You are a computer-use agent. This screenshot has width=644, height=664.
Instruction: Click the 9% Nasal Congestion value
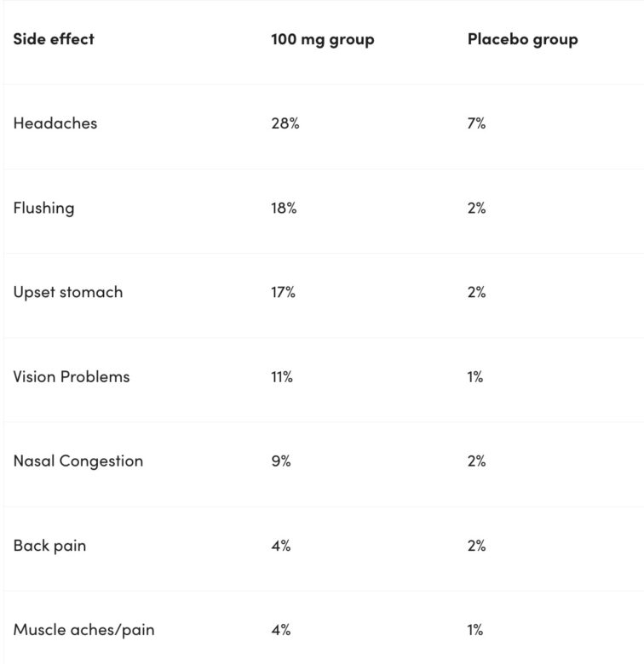[281, 461]
